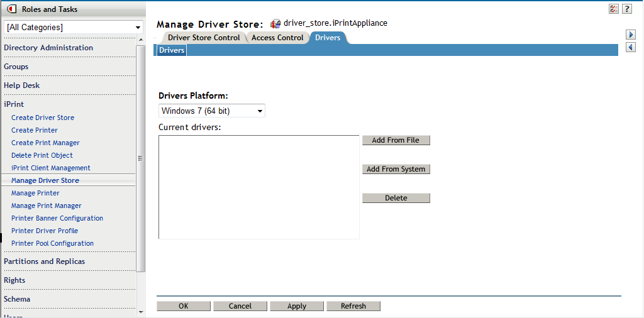Open the task checklist icon top right
Image resolution: width=644 pixels, height=318 pixels.
(x=614, y=9)
